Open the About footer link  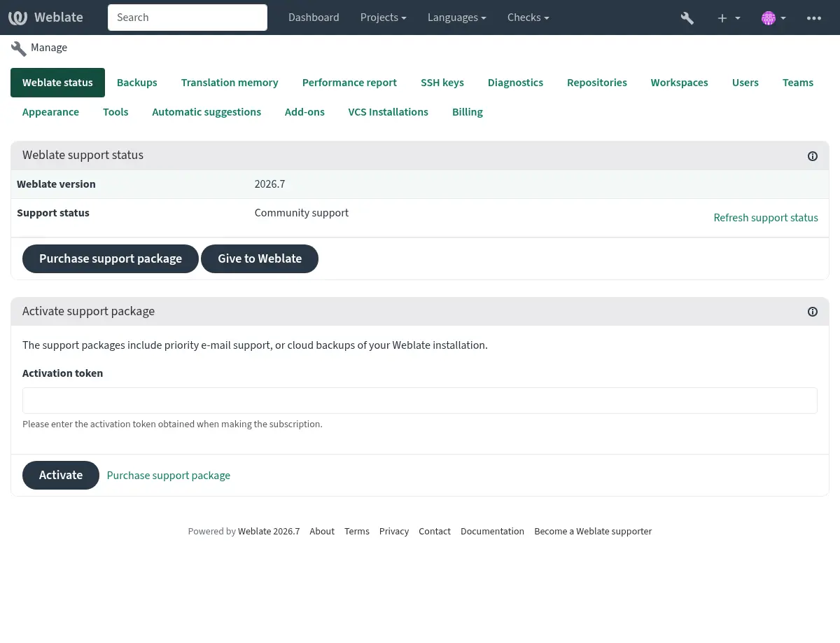click(322, 532)
